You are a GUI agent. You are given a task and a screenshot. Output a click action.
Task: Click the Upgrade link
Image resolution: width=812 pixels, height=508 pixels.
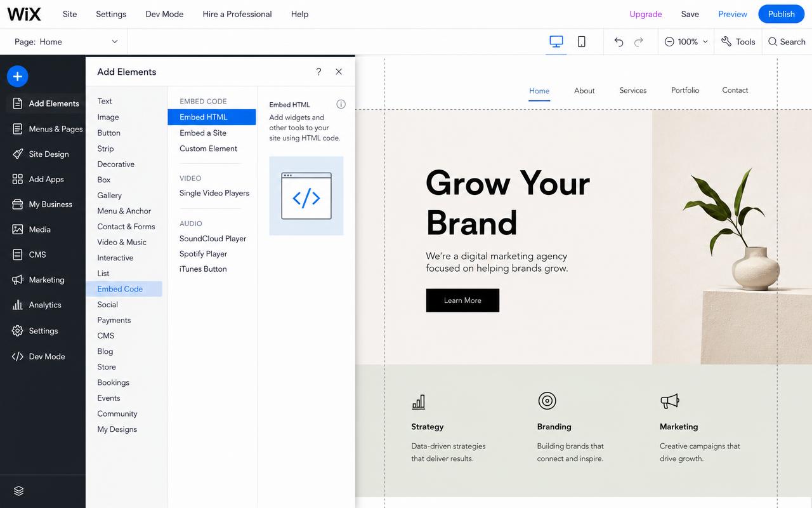646,14
